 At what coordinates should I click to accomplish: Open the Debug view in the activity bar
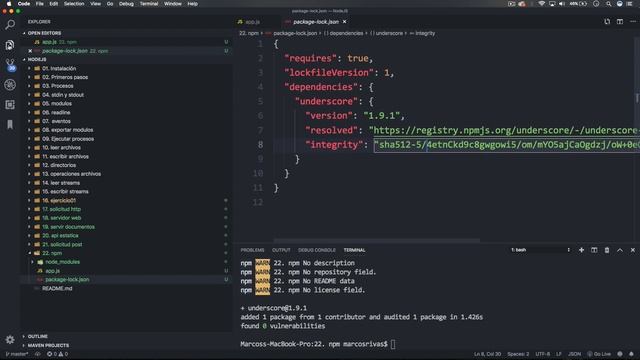[10, 84]
